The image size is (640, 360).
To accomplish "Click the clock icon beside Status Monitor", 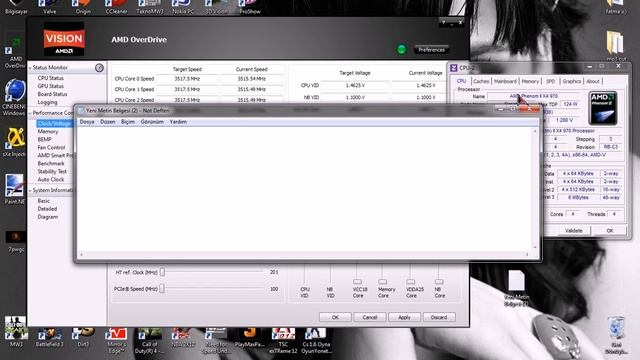I will coord(99,68).
